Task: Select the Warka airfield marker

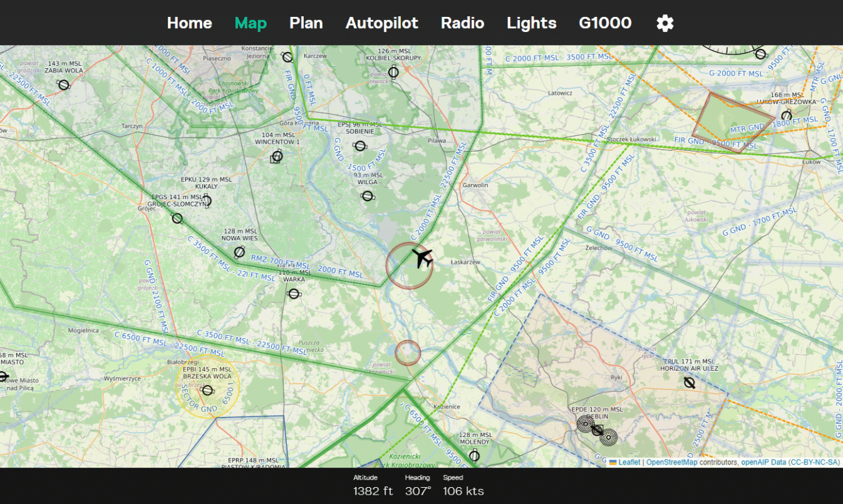Action: click(294, 293)
